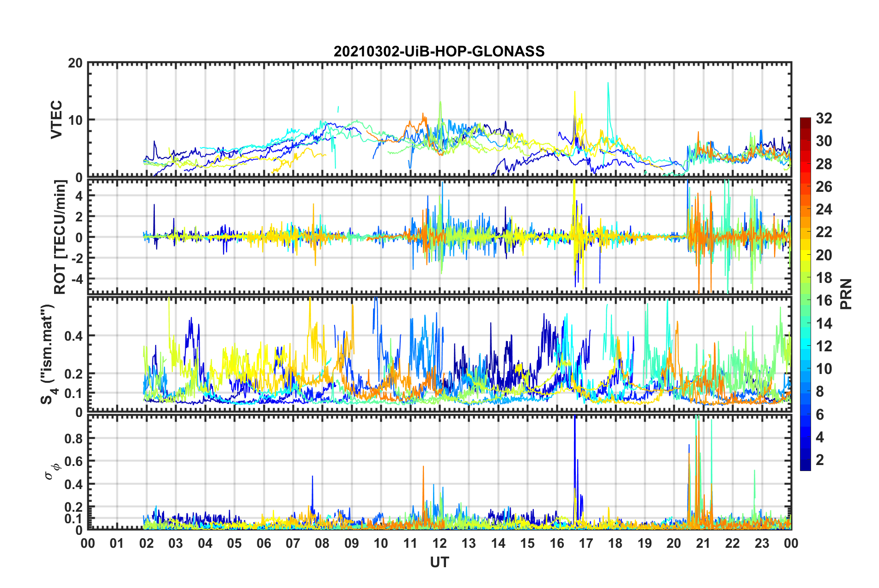Select the -4 tick on ROT axis
The width and height of the screenshot is (879, 588).
tap(77, 279)
